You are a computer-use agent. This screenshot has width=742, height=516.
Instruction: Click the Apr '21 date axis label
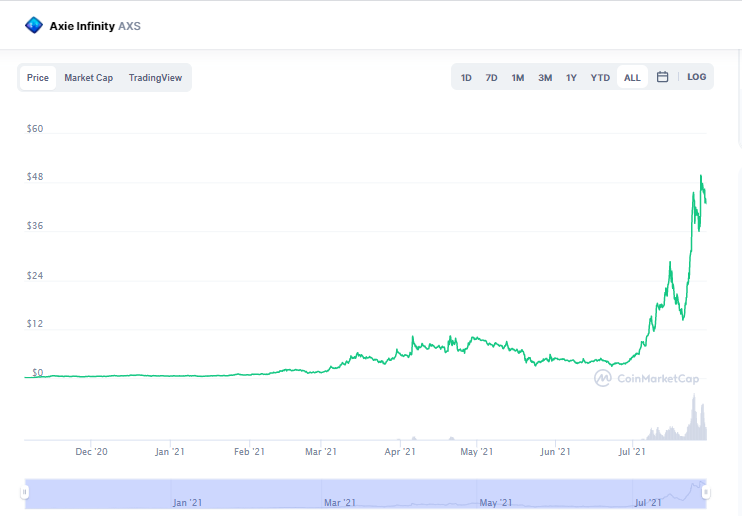click(x=400, y=452)
